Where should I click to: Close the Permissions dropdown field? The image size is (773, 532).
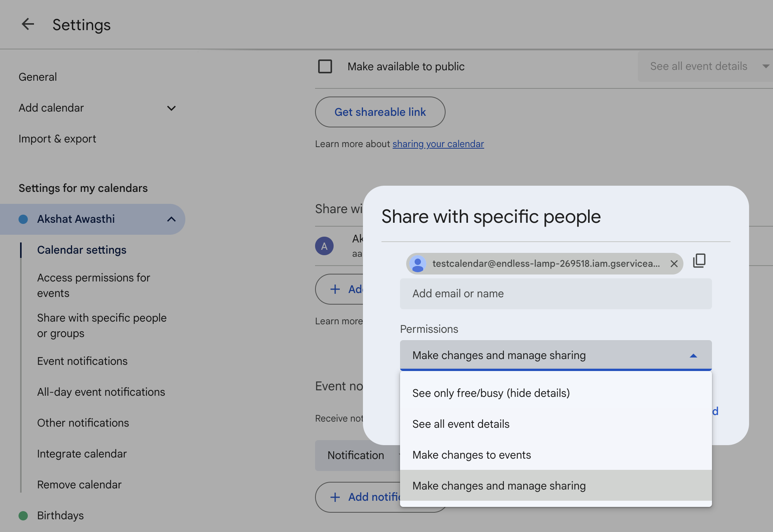[x=556, y=355]
